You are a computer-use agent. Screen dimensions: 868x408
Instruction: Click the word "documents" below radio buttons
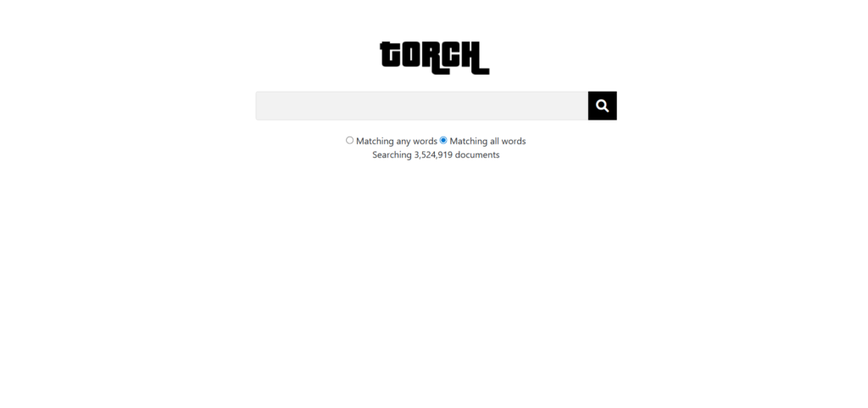(477, 155)
